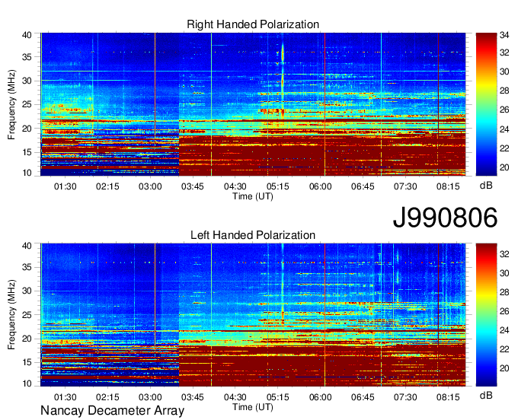The width and height of the screenshot is (518, 420).
Task: Click the 05:15 time tick of Right Handed plot
Action: [277, 186]
